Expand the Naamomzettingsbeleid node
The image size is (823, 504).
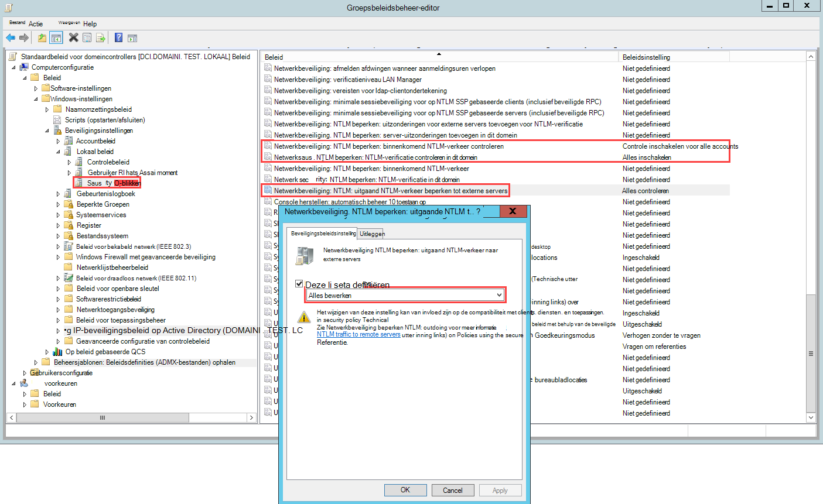[x=47, y=109]
